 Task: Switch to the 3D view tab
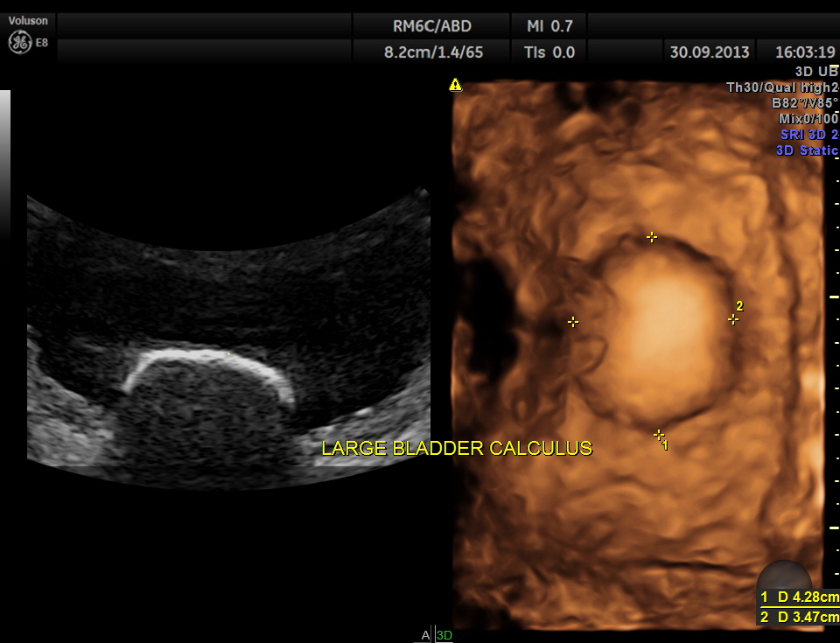(x=444, y=635)
